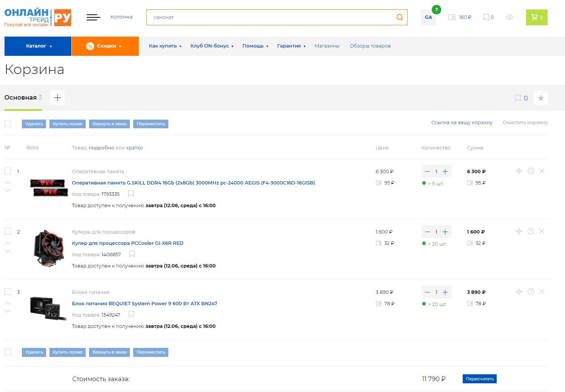Open the green cart button
This screenshot has width=565, height=392.
click(x=537, y=17)
